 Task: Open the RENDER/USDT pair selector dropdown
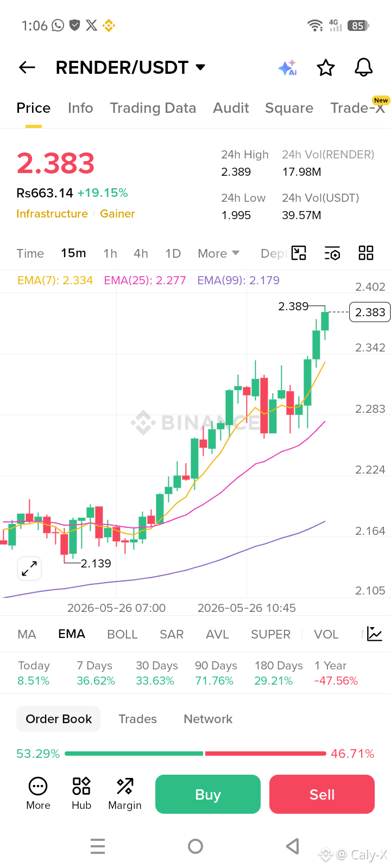coord(131,67)
